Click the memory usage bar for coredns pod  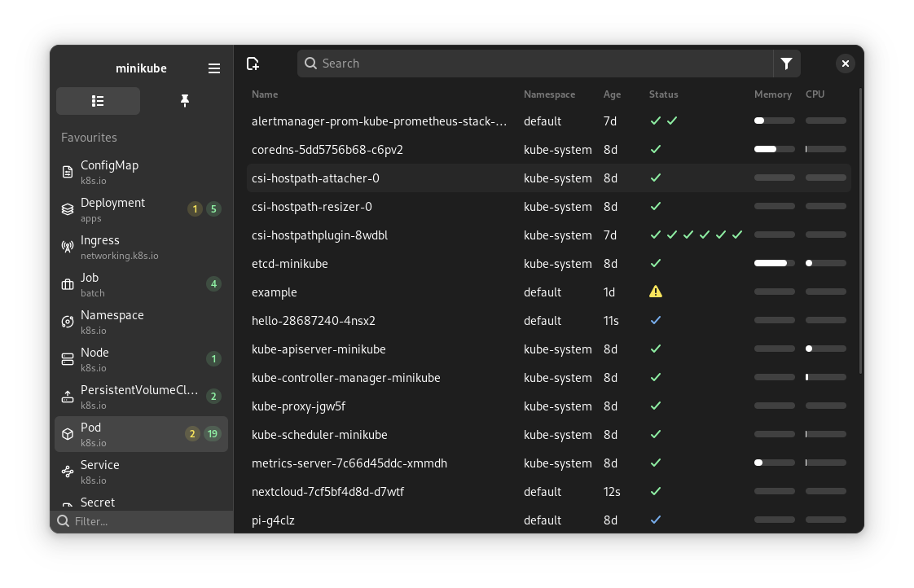[774, 149]
